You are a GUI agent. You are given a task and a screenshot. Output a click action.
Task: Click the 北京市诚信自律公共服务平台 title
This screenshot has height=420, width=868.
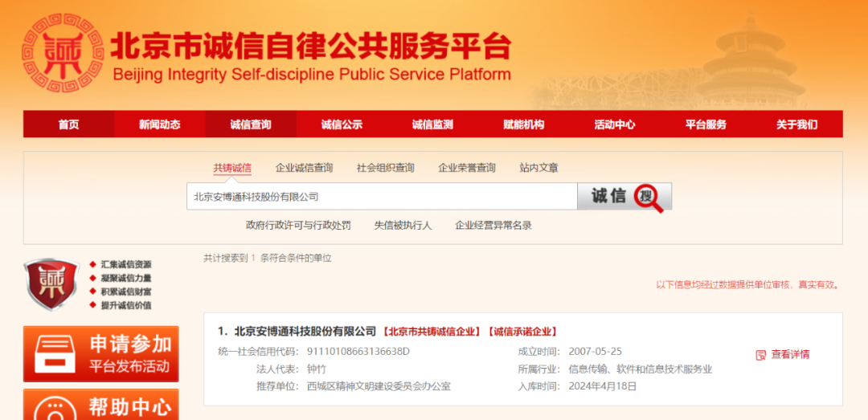point(311,46)
